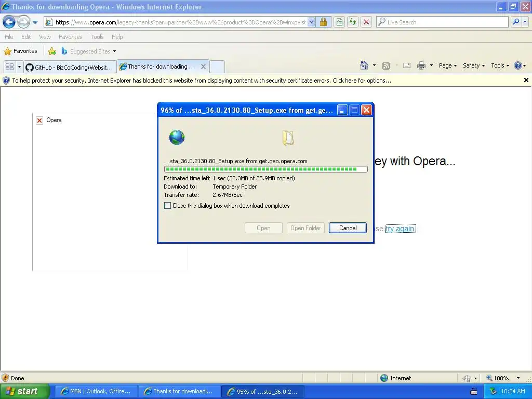Run search with the magnifier button
This screenshot has height=399, width=532.
tap(516, 22)
